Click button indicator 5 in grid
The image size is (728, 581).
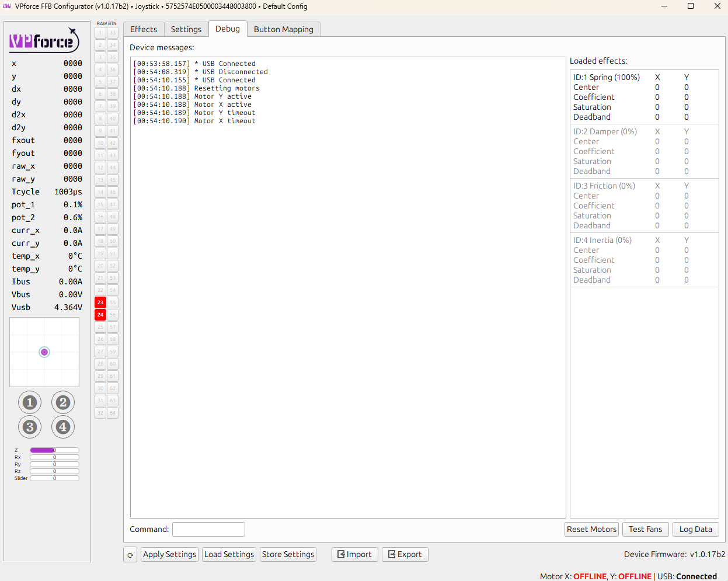(x=100, y=82)
